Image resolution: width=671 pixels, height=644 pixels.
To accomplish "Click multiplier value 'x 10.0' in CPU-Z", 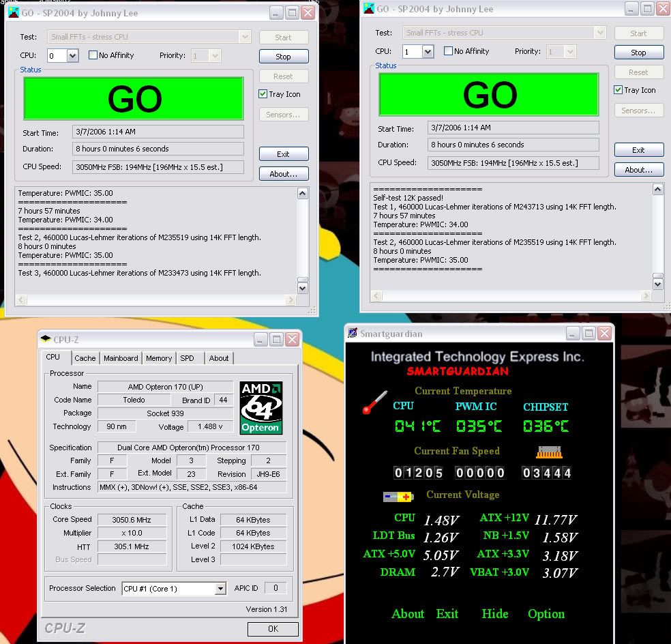I will coord(132,533).
